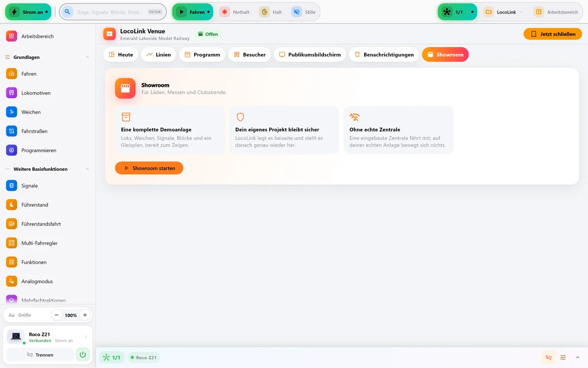
Task: Activate the Halt button
Action: [271, 12]
